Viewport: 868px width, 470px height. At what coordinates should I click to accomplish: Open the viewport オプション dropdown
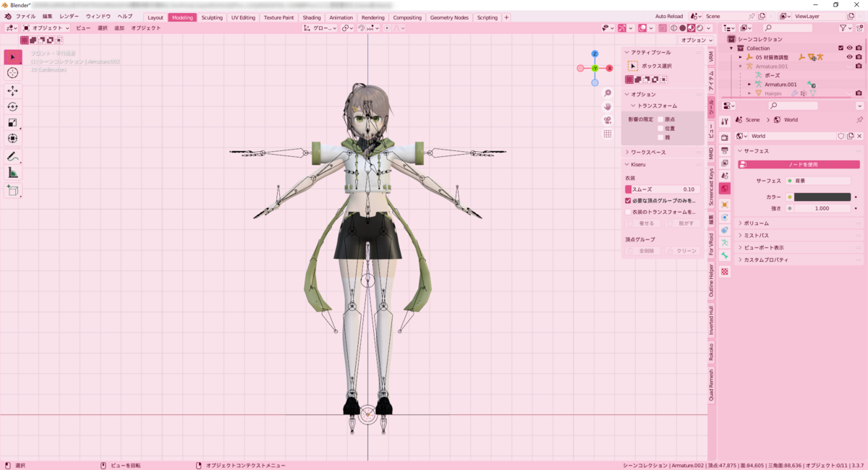point(697,40)
